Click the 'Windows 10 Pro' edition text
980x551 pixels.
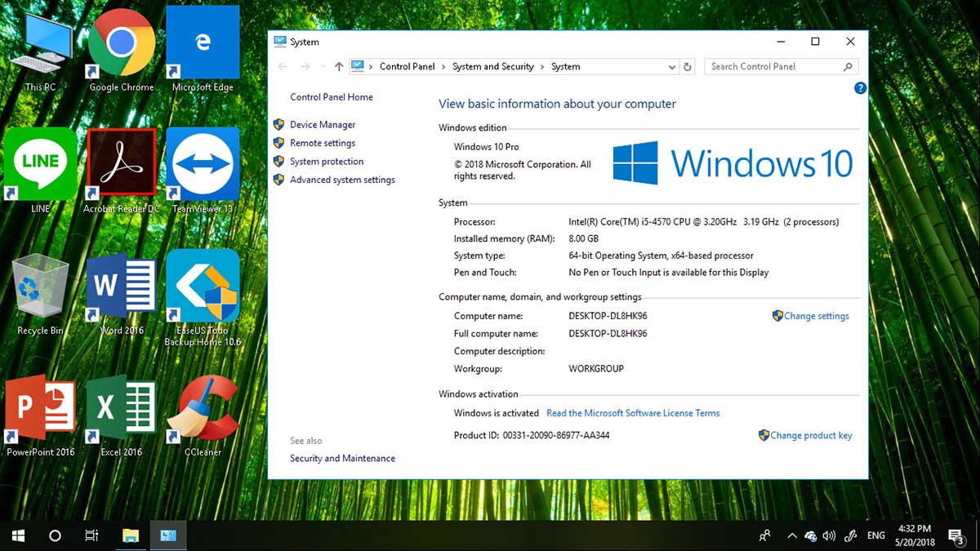coord(487,147)
